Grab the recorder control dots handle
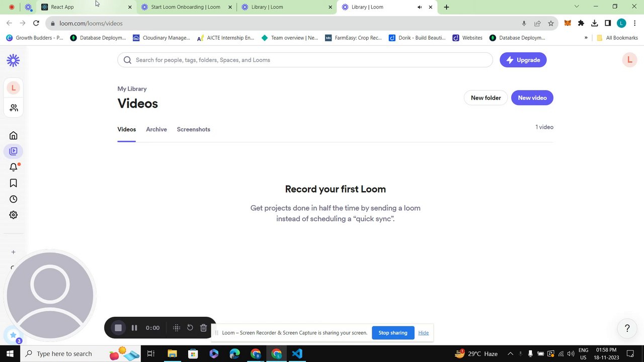This screenshot has height=362, width=644. pos(177,328)
